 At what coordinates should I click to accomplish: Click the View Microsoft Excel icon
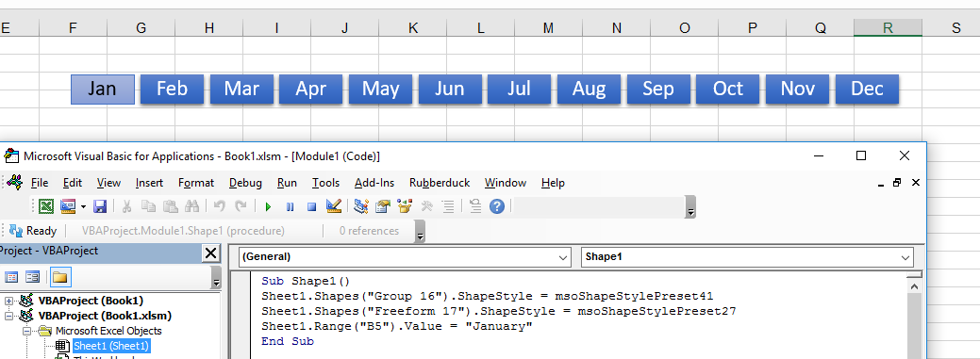46,206
